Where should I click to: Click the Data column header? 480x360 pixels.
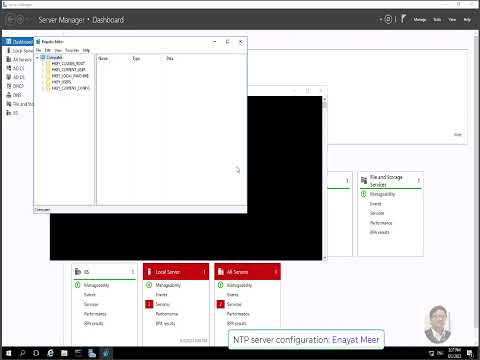(170, 58)
